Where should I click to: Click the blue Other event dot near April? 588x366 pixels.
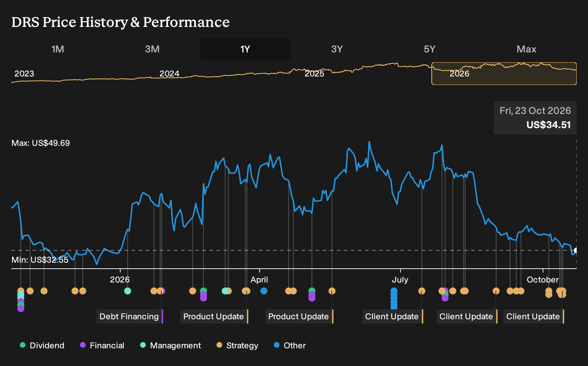[x=264, y=291]
